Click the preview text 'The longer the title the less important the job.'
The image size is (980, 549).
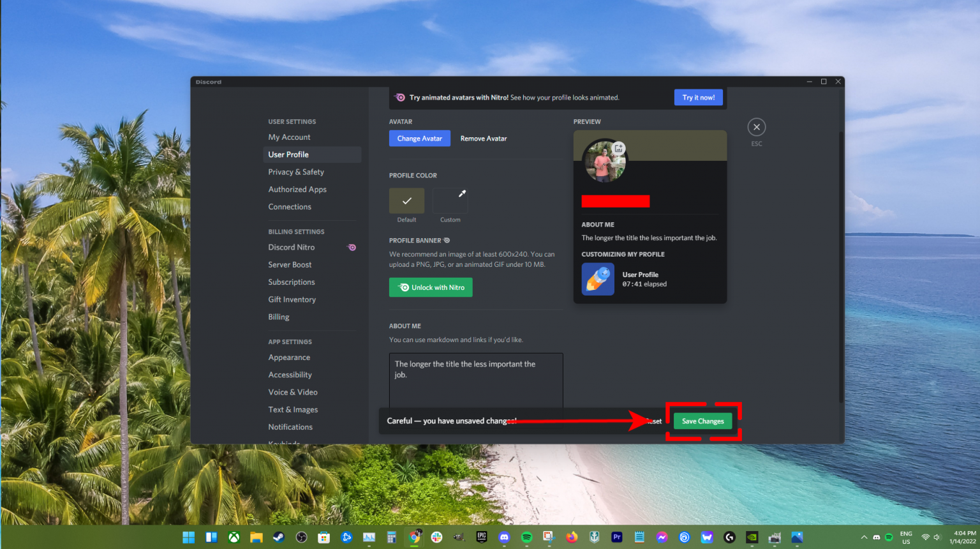tap(649, 238)
